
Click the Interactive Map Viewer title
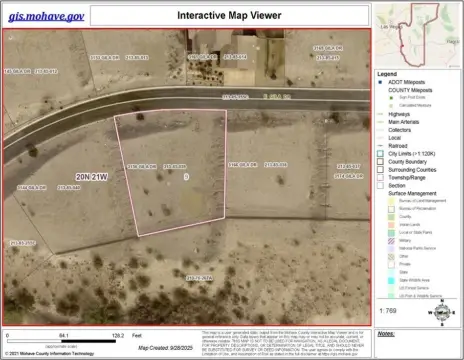229,15
